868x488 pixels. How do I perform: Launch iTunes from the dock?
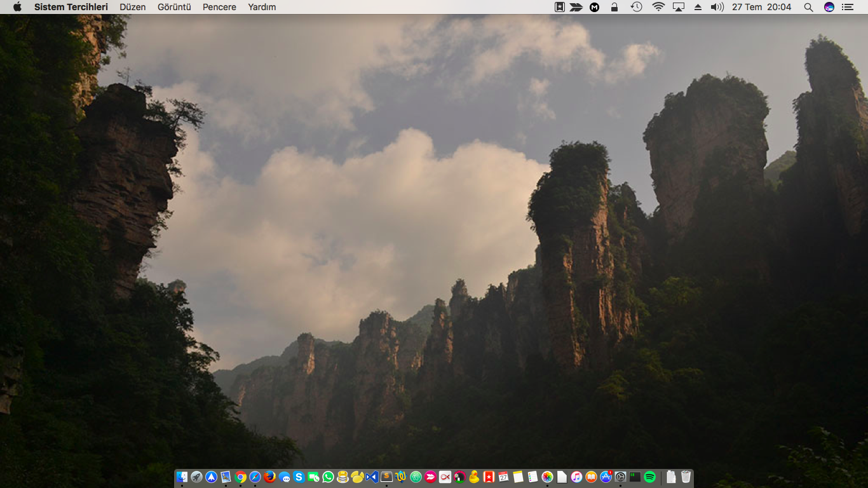point(576,477)
